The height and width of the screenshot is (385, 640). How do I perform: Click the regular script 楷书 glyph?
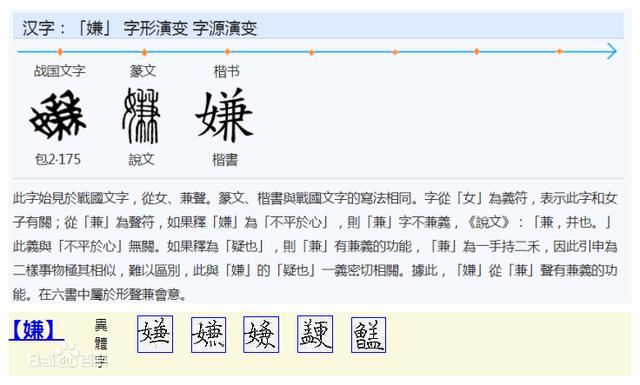224,115
